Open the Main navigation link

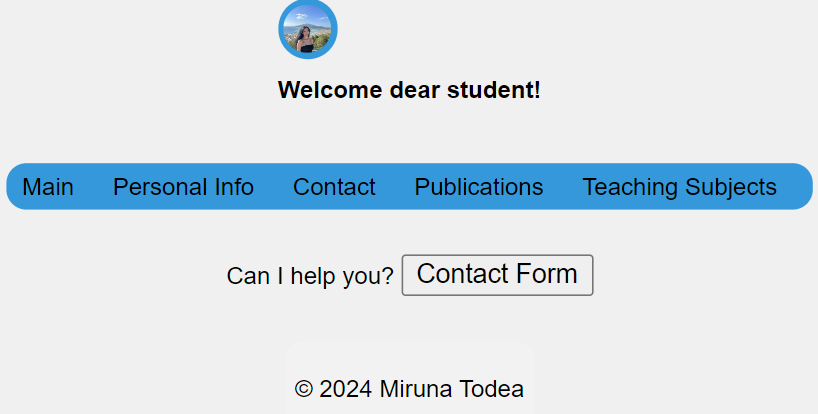click(x=48, y=187)
